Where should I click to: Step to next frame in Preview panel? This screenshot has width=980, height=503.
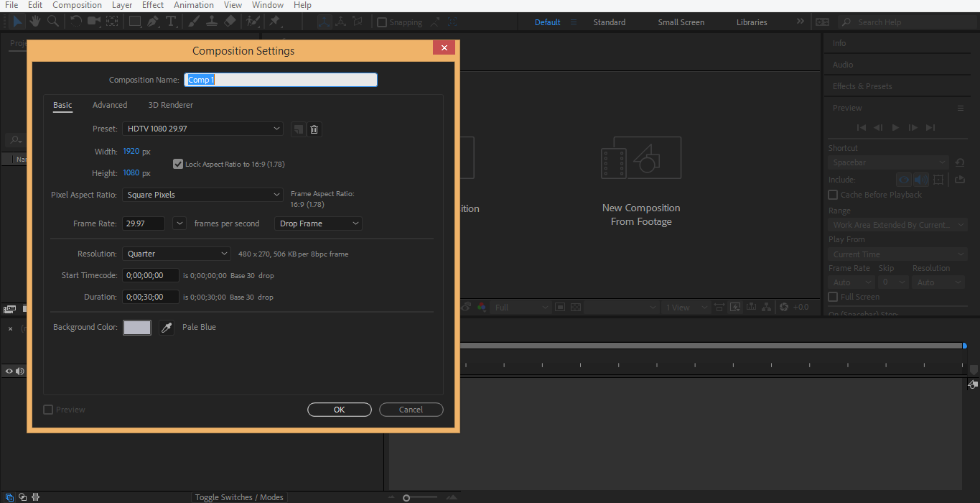tap(913, 127)
